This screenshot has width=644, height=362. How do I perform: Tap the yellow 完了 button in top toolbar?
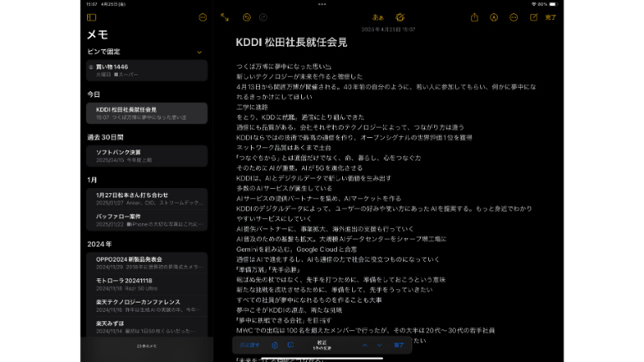(550, 18)
